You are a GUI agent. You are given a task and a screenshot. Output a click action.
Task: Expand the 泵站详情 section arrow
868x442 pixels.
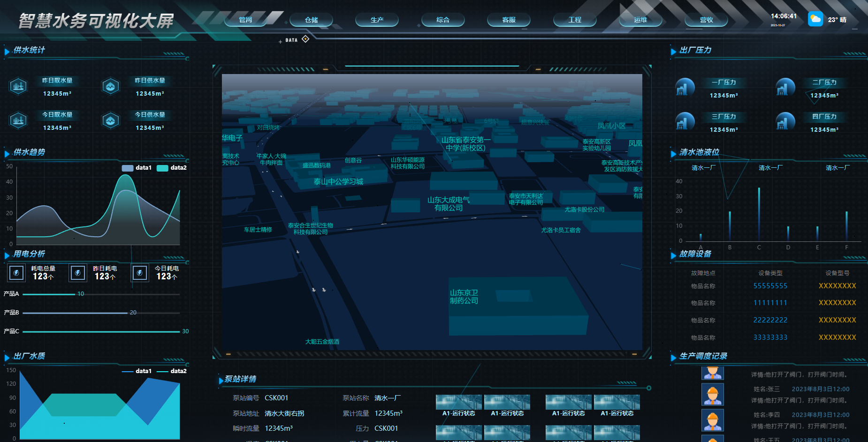point(221,380)
